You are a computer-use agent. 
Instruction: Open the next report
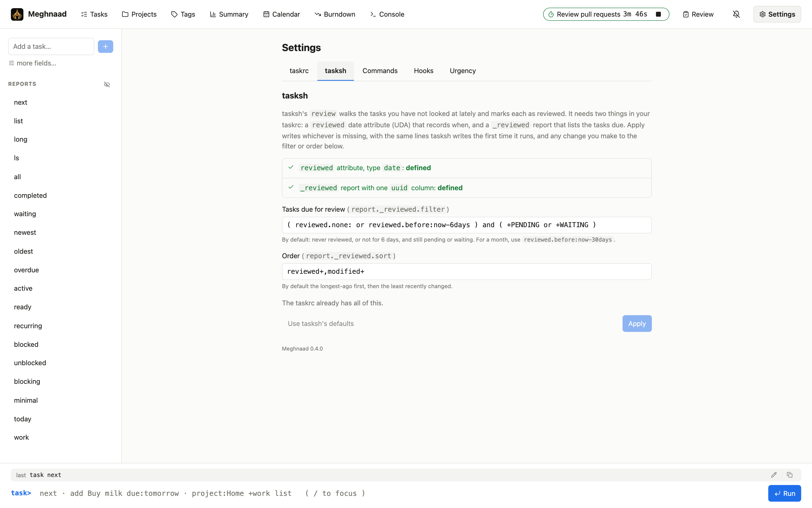point(61,102)
